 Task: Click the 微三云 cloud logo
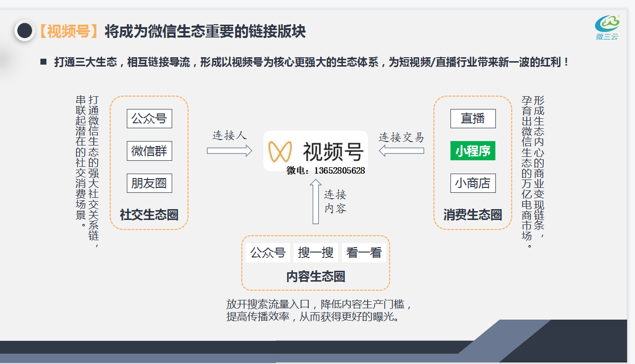(x=607, y=28)
